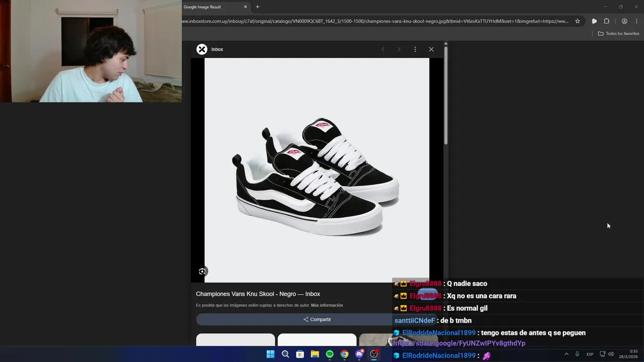Image resolution: width=644 pixels, height=362 pixels.
Task: Click the image panel vertical scrollbar
Action: (446, 96)
